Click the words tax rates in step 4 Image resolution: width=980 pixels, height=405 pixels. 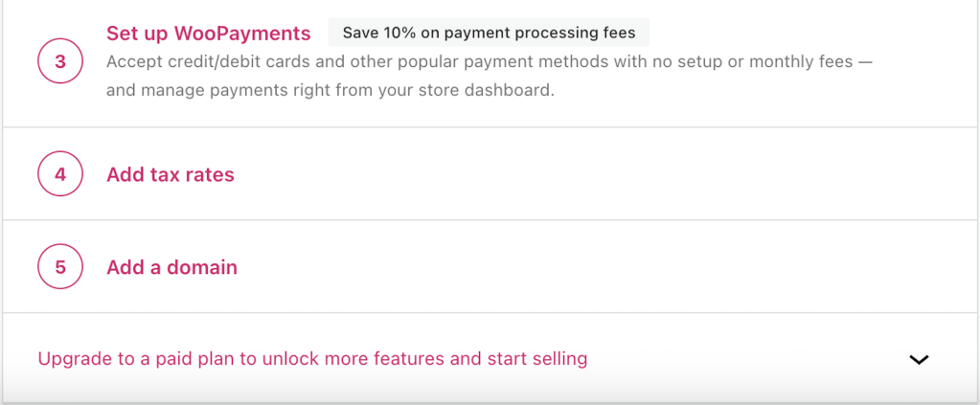coord(193,174)
